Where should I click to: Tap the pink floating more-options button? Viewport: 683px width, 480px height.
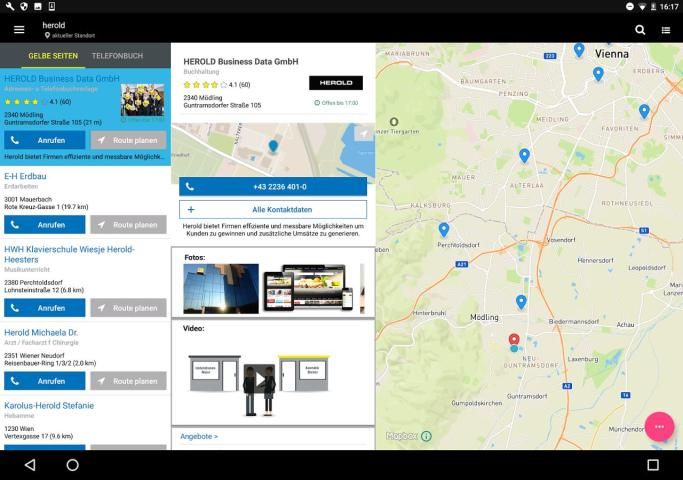[659, 426]
